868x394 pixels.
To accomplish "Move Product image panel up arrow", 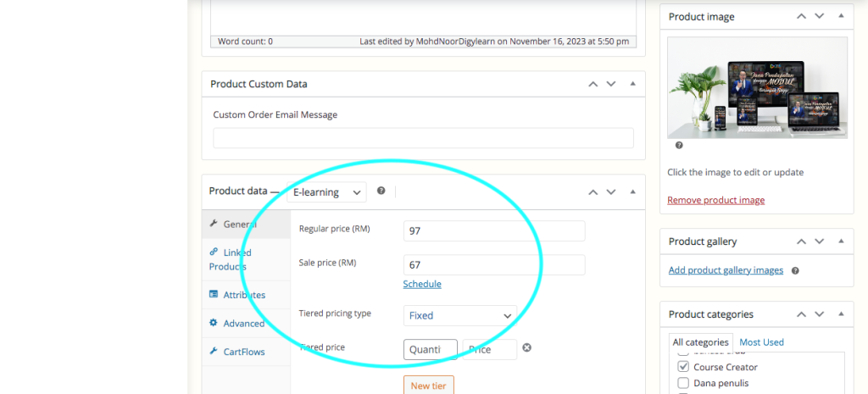I will tap(800, 16).
